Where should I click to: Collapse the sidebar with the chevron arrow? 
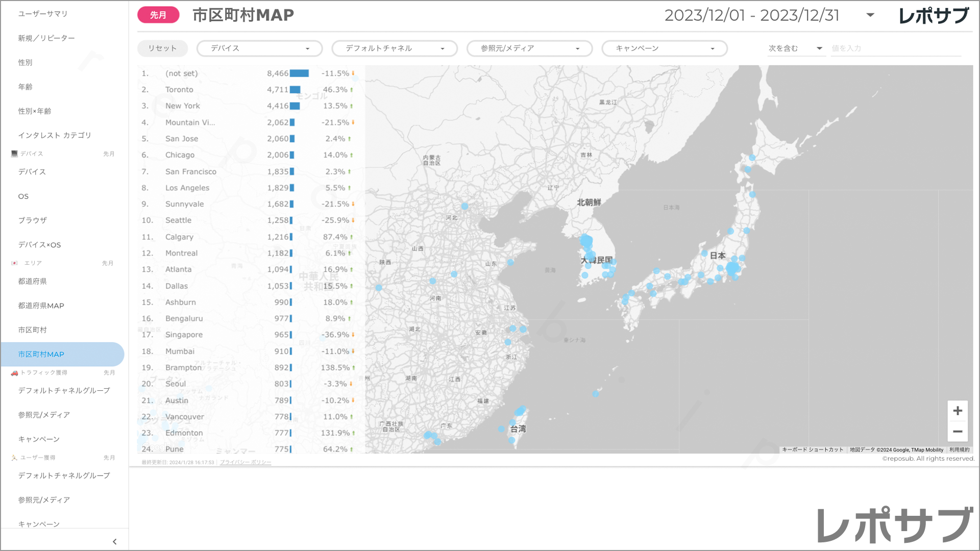click(114, 542)
